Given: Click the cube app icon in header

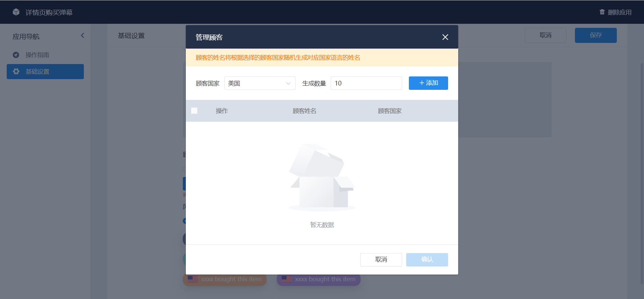Looking at the screenshot, I should [16, 12].
